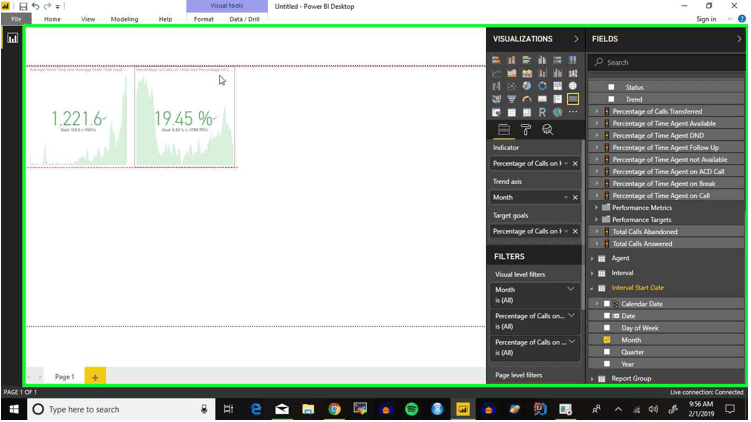Image resolution: width=751 pixels, height=422 pixels.
Task: Select the Scatter chart visualization
Action: (x=512, y=86)
